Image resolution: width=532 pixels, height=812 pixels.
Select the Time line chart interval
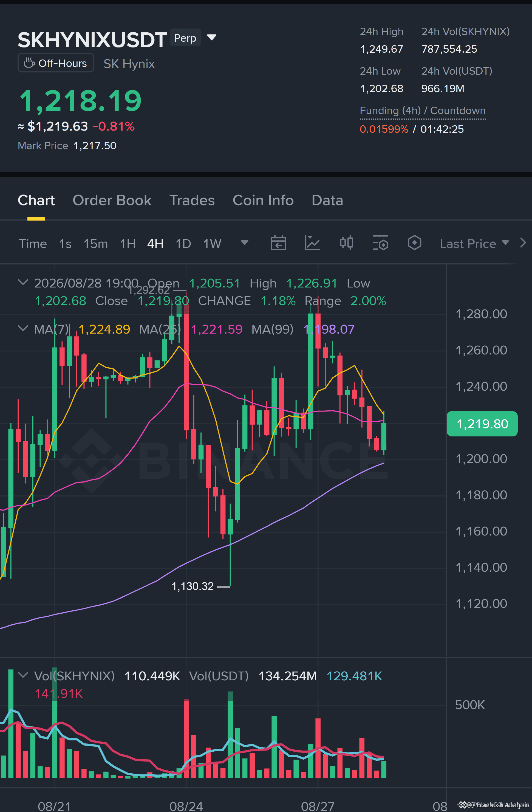[x=33, y=244]
